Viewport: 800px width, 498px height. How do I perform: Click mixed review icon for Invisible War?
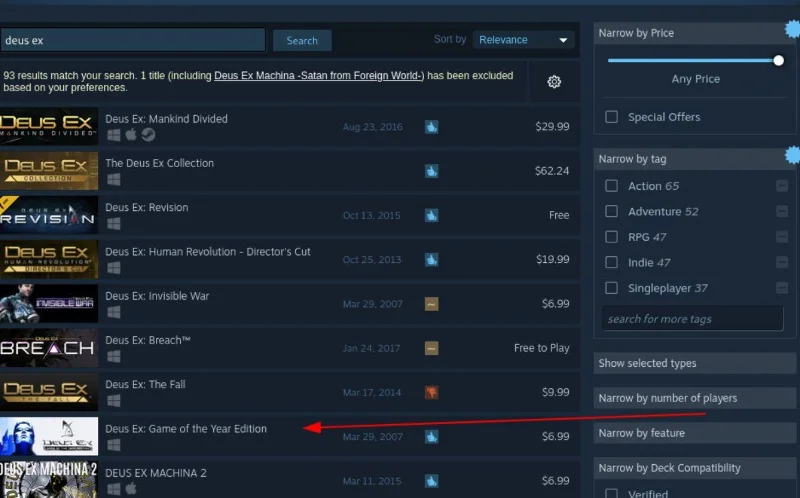click(x=432, y=304)
